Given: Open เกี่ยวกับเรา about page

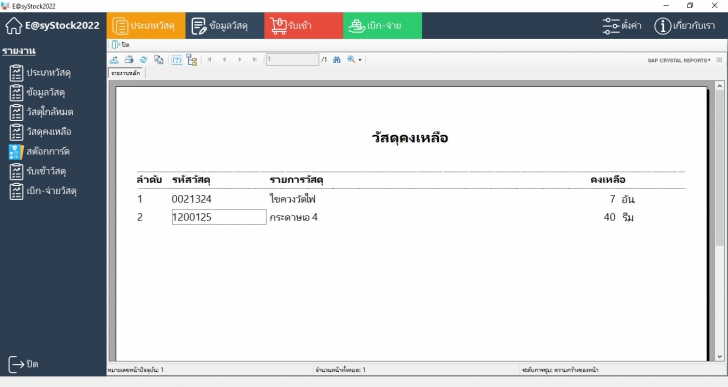Looking at the screenshot, I should tap(685, 26).
